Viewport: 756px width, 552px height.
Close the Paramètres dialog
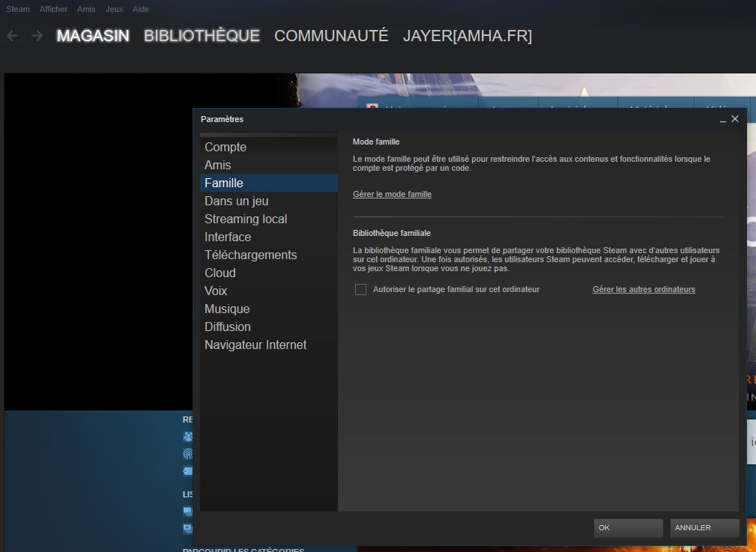735,118
